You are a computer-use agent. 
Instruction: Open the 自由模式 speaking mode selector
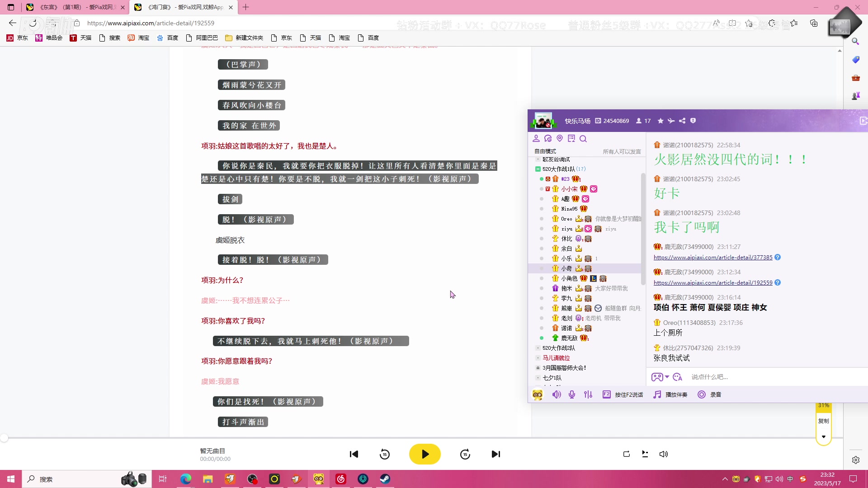pos(545,151)
